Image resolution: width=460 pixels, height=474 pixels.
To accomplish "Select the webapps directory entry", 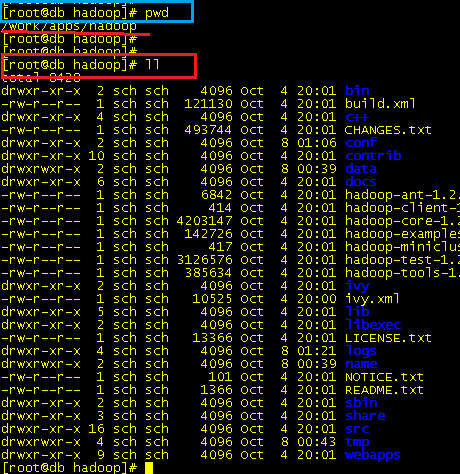I will click(x=372, y=455).
